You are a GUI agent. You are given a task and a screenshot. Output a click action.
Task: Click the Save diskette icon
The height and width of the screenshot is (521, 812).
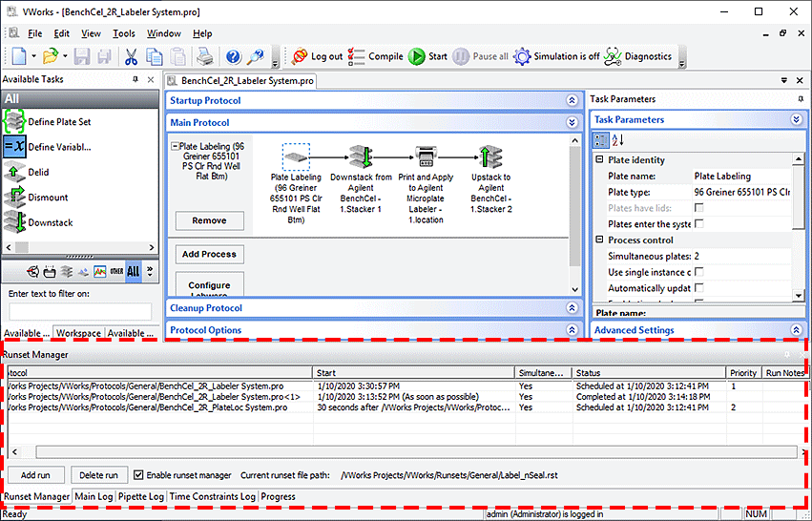click(x=82, y=56)
